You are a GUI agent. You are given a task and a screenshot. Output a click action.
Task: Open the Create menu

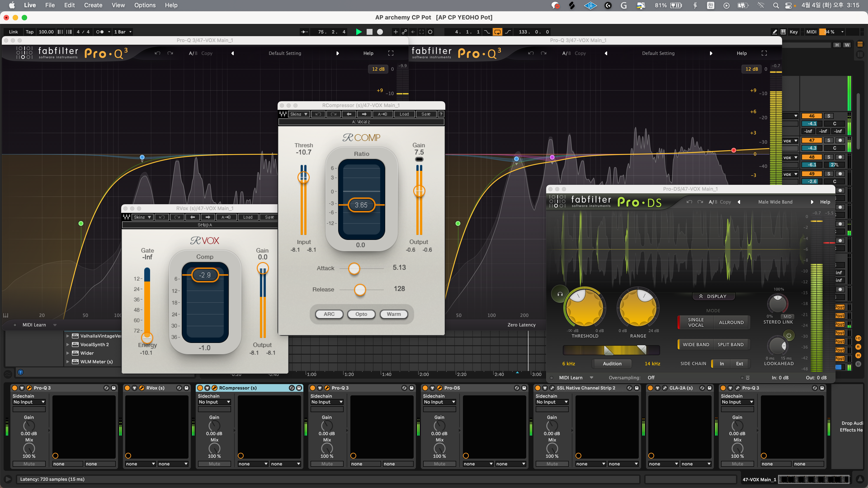93,5
